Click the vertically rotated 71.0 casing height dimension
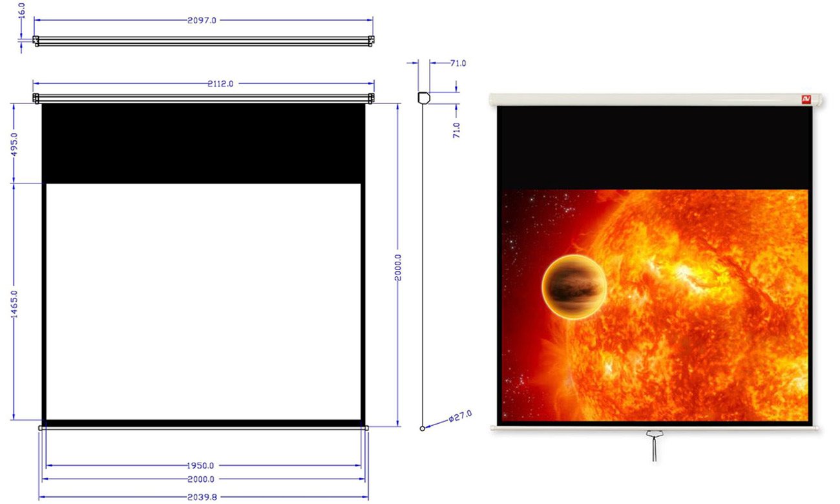This screenshot has height=504, width=840. coord(457,130)
